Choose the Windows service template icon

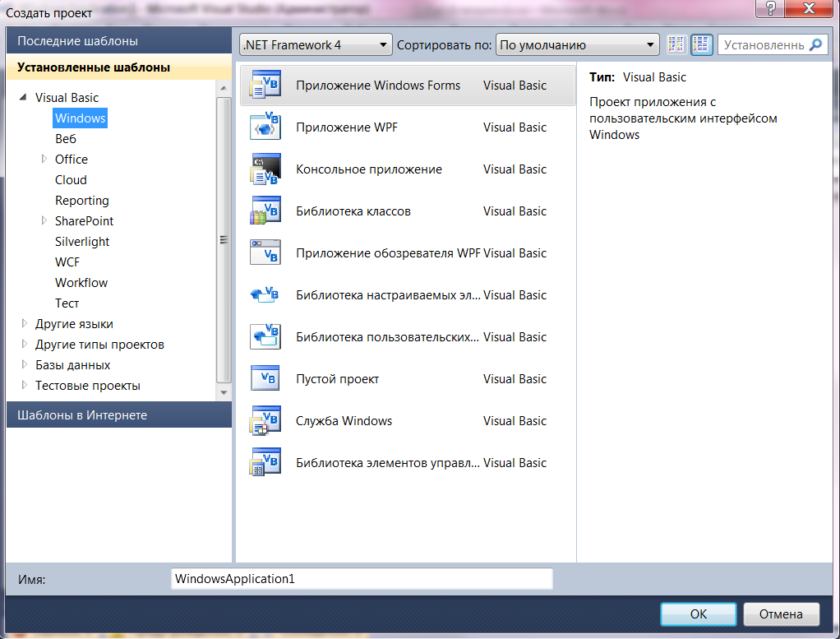(265, 420)
